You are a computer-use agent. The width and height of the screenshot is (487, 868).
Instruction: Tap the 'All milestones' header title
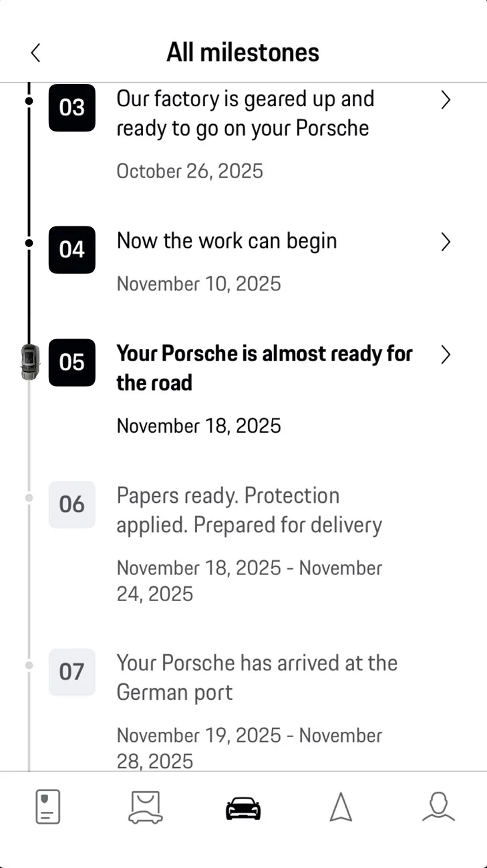click(x=243, y=52)
